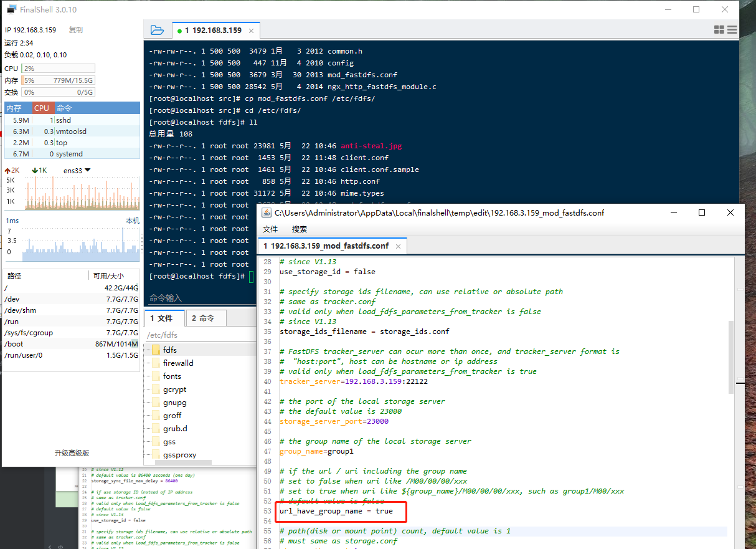Screen dimensions: 756x549
Task: Click the 复制 link to copy IP
Action: [x=75, y=30]
